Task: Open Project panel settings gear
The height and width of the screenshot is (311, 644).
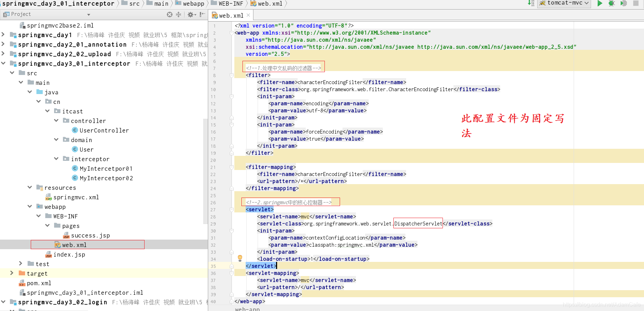Action: coord(191,14)
